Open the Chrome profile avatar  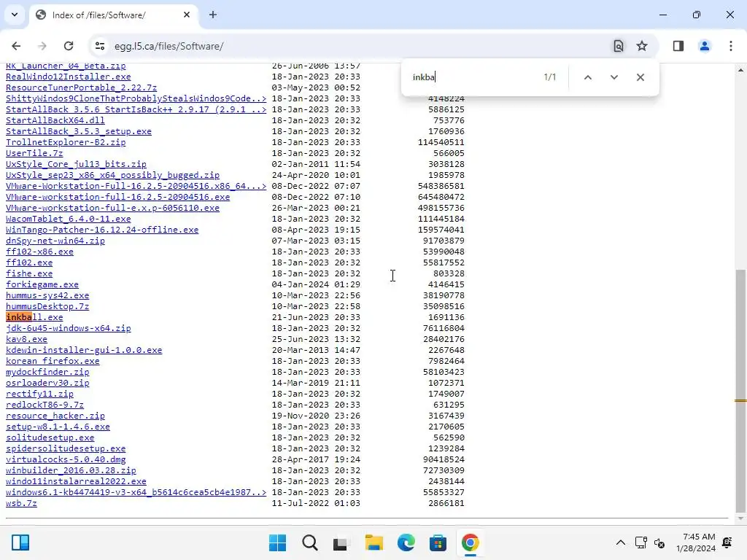705,46
